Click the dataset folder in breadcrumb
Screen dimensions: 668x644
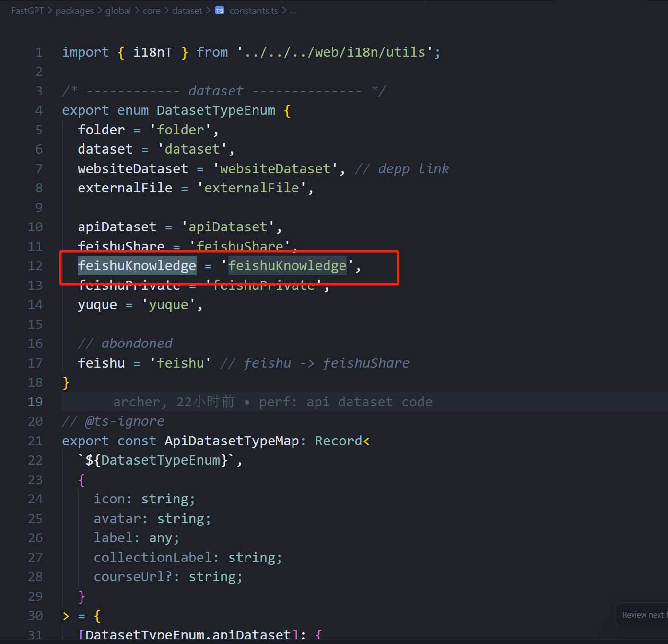coord(187,11)
